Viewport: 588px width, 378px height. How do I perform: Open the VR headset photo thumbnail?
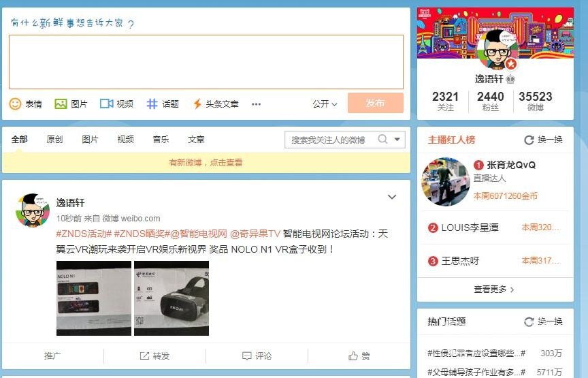click(171, 298)
